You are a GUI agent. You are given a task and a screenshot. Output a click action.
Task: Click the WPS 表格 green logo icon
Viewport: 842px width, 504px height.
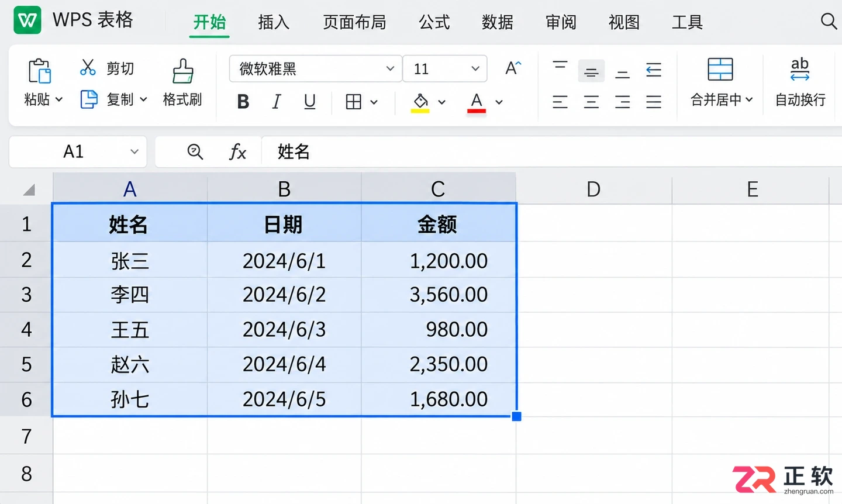(27, 20)
